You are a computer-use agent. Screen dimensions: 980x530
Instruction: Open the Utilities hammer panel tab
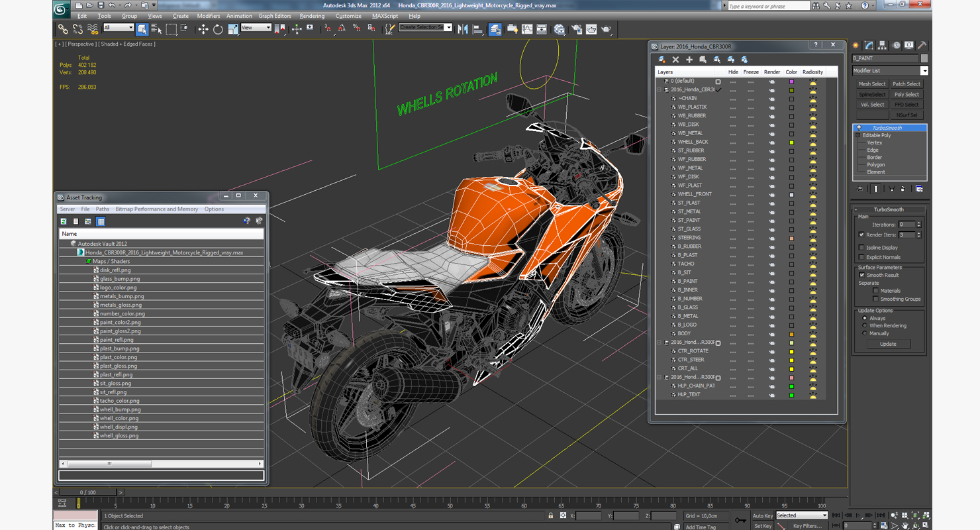(x=922, y=46)
